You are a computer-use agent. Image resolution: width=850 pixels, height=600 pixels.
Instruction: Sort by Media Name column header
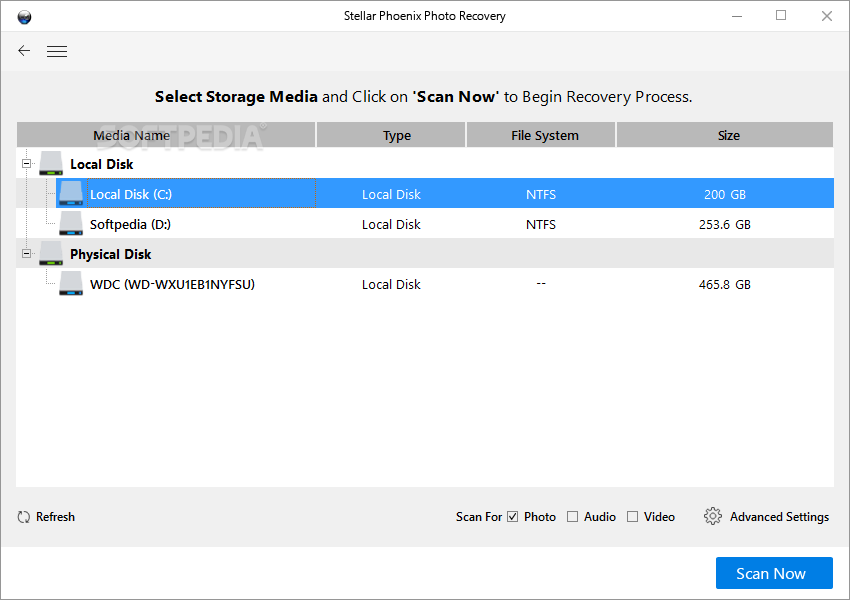click(x=166, y=135)
